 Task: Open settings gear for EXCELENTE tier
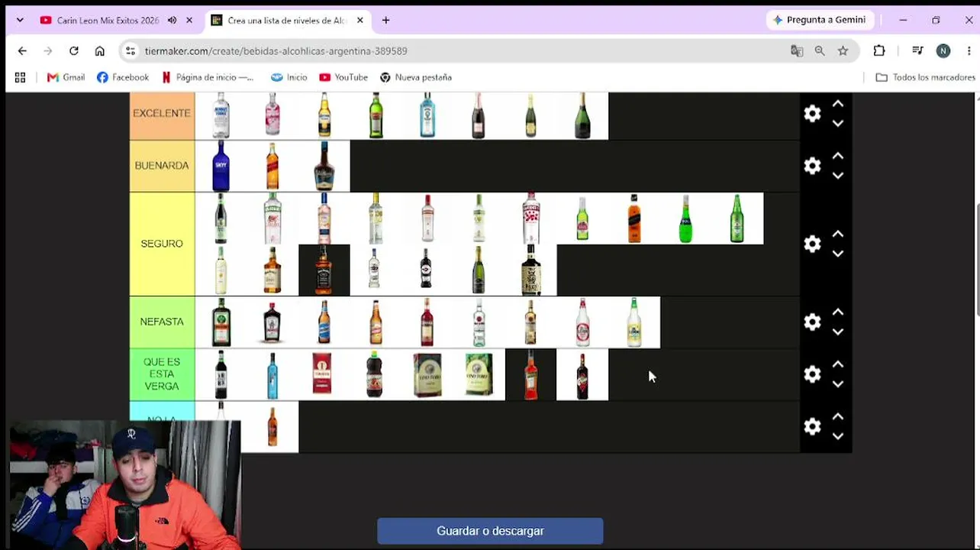(812, 114)
